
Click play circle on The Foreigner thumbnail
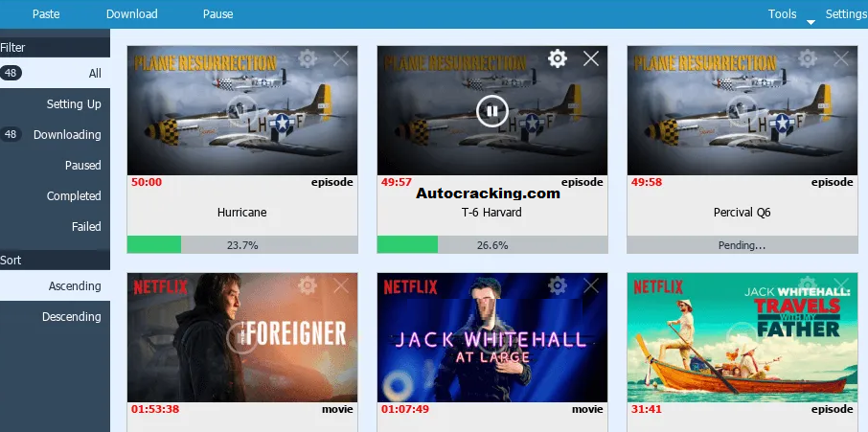tap(242, 338)
